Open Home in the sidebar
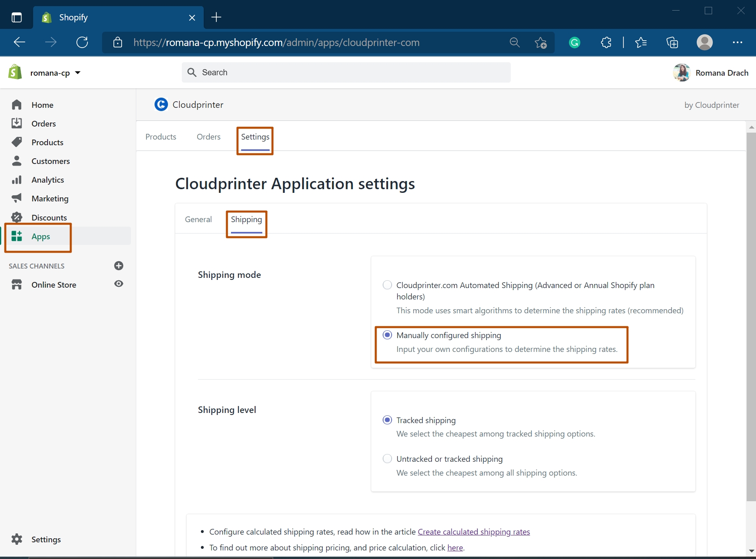This screenshot has height=559, width=756. pos(43,105)
